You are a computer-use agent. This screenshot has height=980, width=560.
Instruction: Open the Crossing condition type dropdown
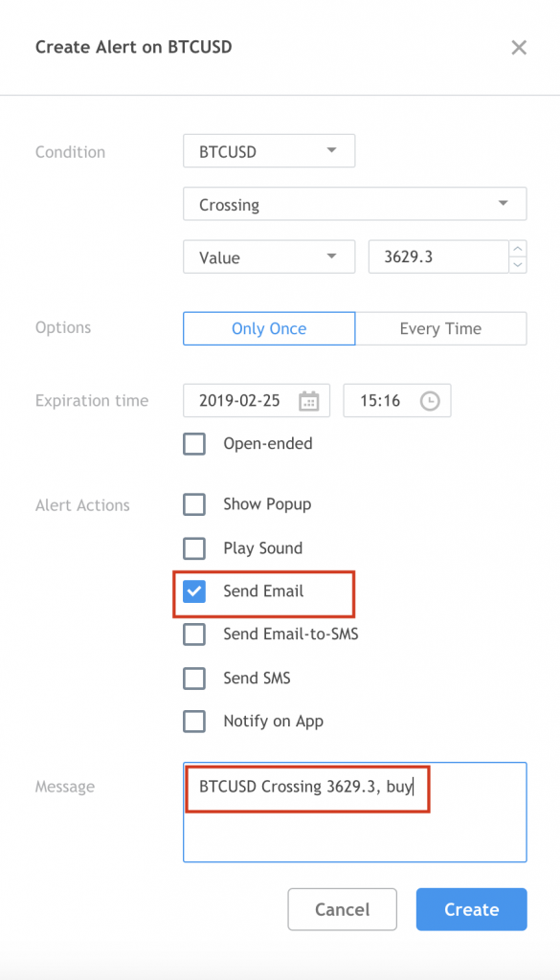pos(354,204)
